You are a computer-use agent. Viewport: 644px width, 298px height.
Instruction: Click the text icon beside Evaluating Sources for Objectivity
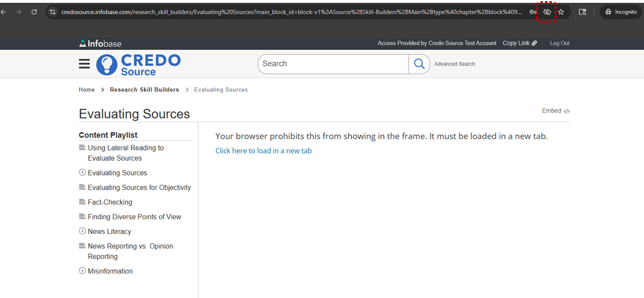click(x=82, y=187)
